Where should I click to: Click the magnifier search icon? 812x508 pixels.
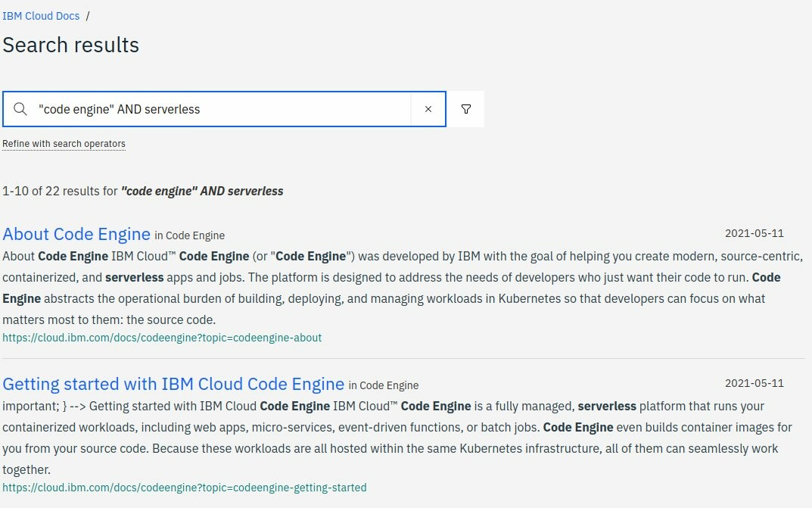(20, 109)
